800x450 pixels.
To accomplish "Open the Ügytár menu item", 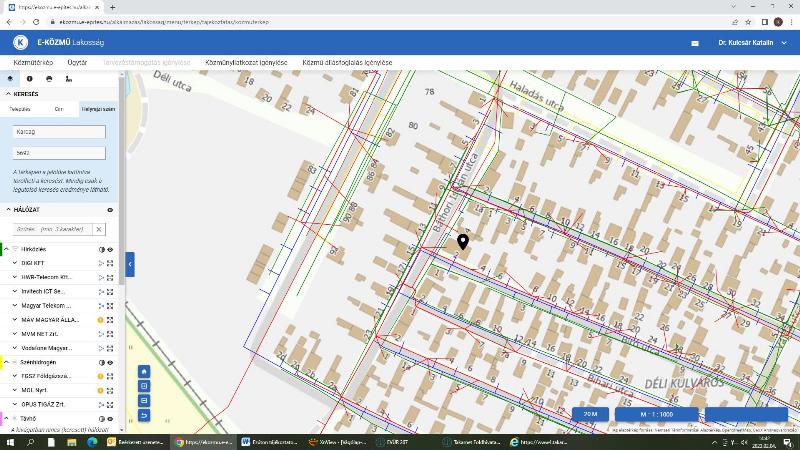I will tap(77, 63).
